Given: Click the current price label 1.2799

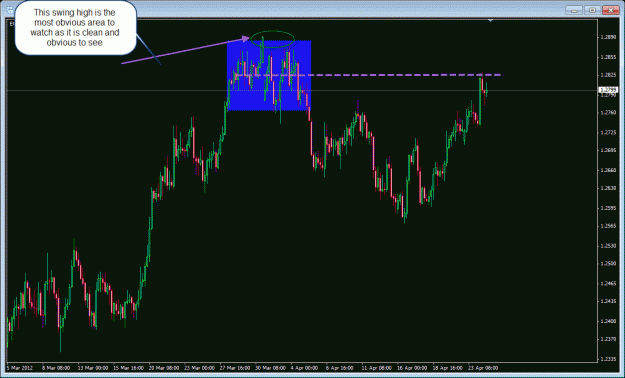Looking at the screenshot, I should (608, 90).
